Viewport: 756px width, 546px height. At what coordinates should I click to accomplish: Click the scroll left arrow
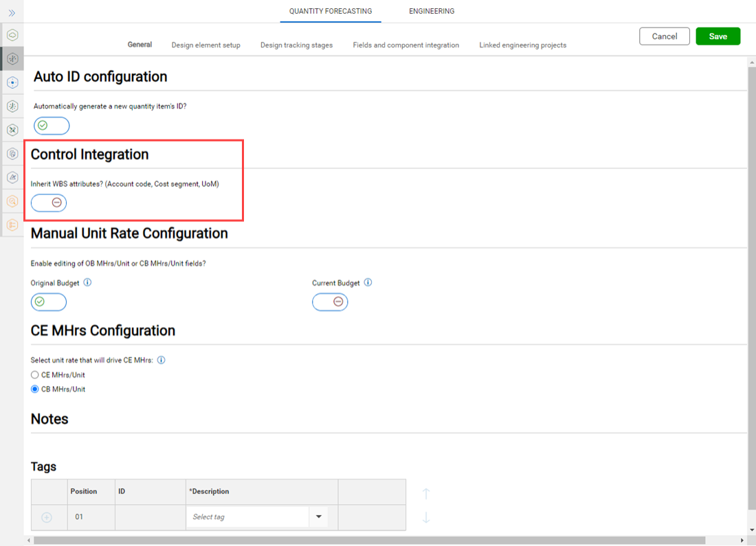(28, 541)
